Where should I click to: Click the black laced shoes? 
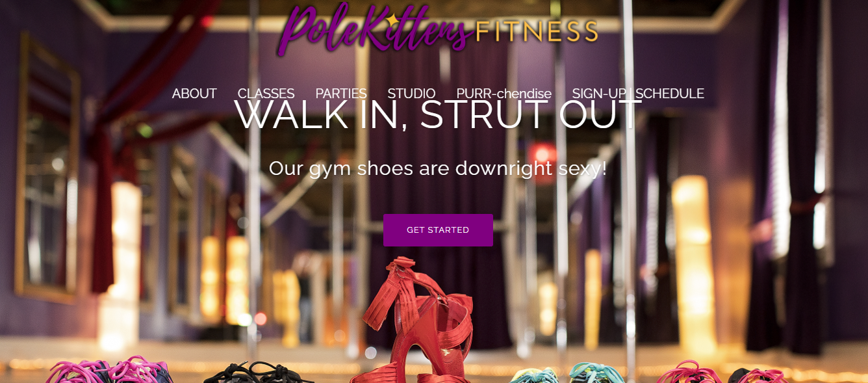(258, 373)
